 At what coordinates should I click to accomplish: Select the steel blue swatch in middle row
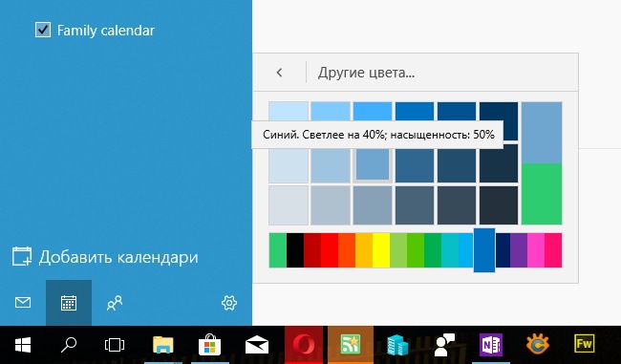coord(415,165)
